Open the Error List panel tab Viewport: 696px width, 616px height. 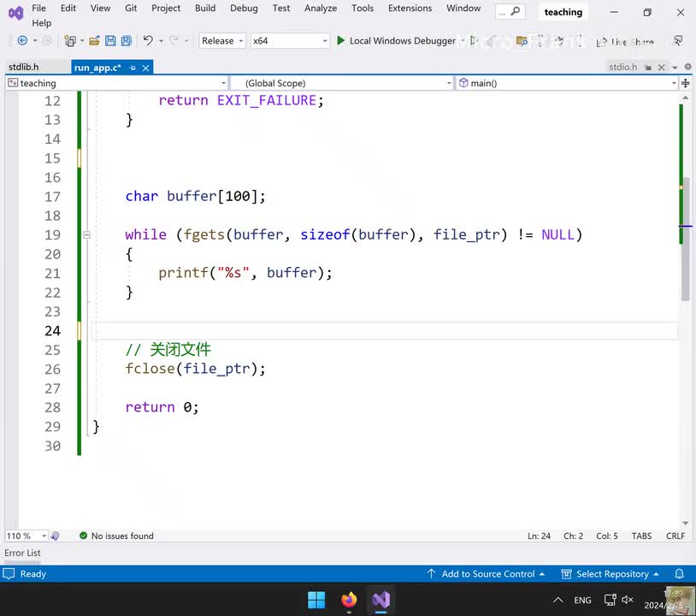click(22, 553)
